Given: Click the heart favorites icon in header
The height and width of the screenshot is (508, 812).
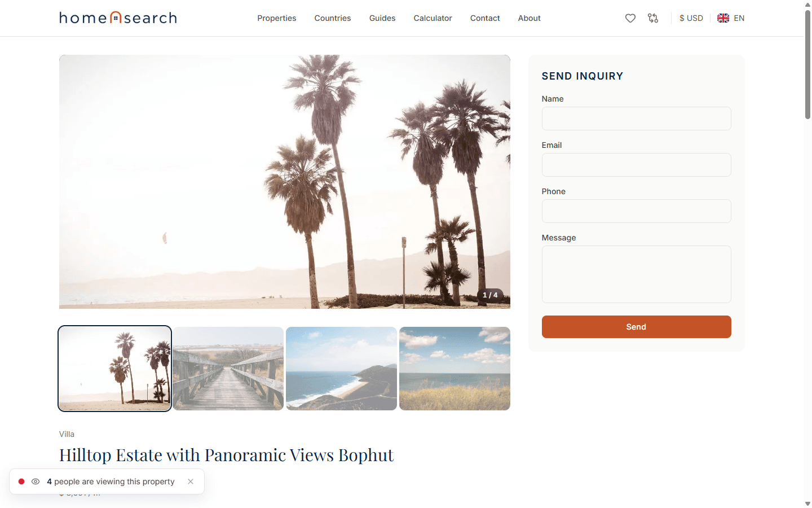Looking at the screenshot, I should [x=630, y=18].
